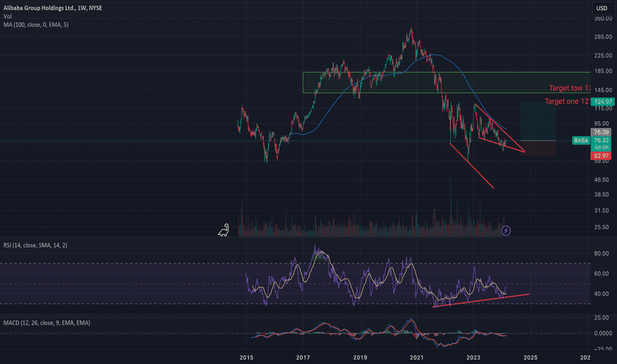
Task: Select the red RSI rising trendline
Action: 481,300
